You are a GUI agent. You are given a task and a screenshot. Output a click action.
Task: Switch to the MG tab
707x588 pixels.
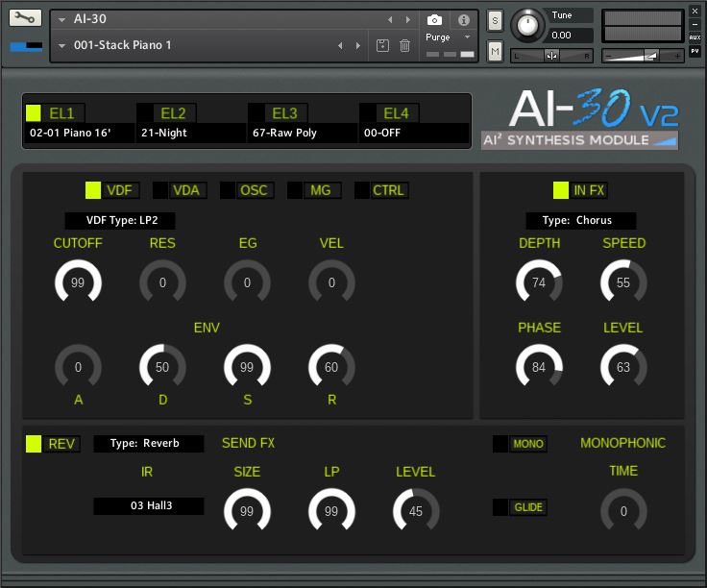[314, 190]
